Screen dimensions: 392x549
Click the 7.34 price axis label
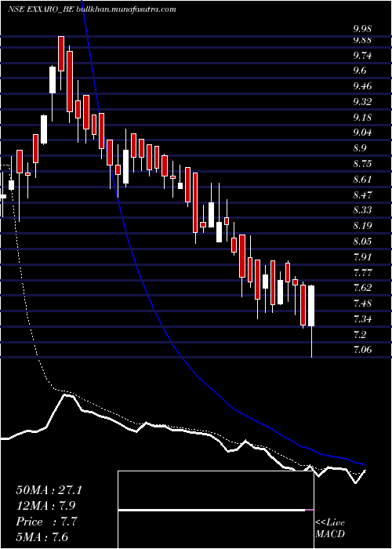coord(362,318)
